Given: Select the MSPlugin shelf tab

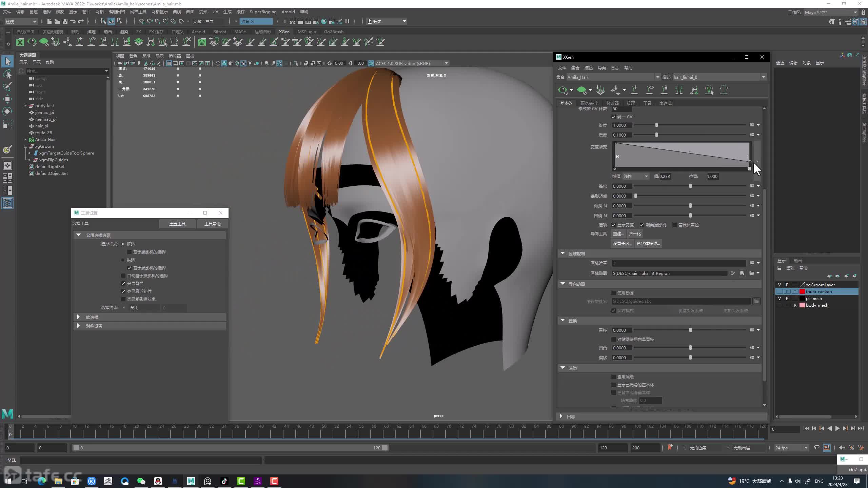Looking at the screenshot, I should tap(307, 32).
